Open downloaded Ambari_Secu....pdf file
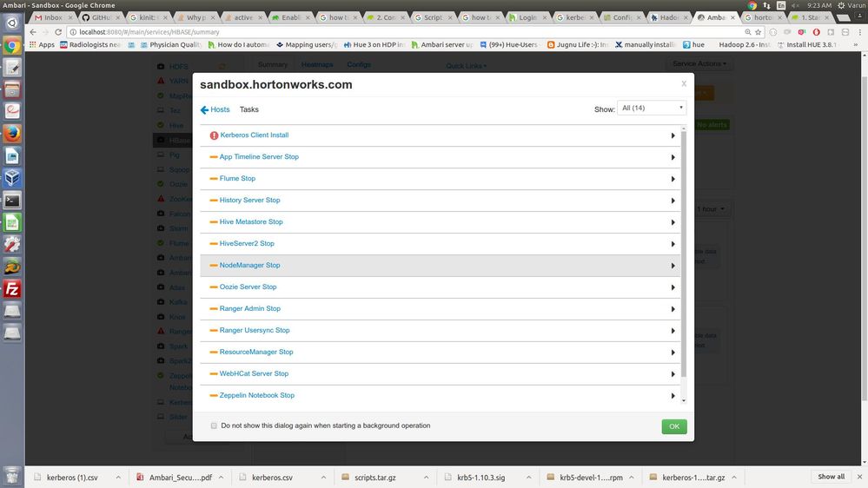868x488 pixels. [x=181, y=477]
